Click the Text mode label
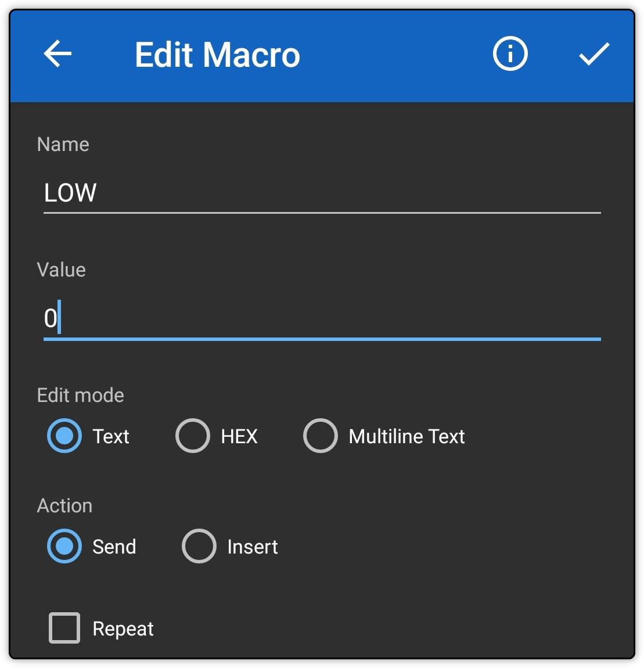The width and height of the screenshot is (644, 668). tap(111, 436)
